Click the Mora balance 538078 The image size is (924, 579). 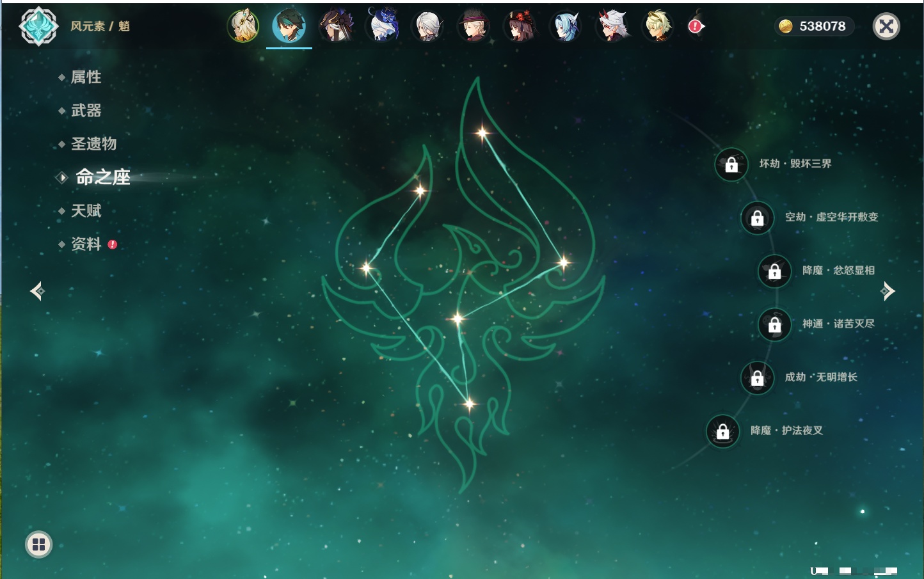click(x=814, y=26)
